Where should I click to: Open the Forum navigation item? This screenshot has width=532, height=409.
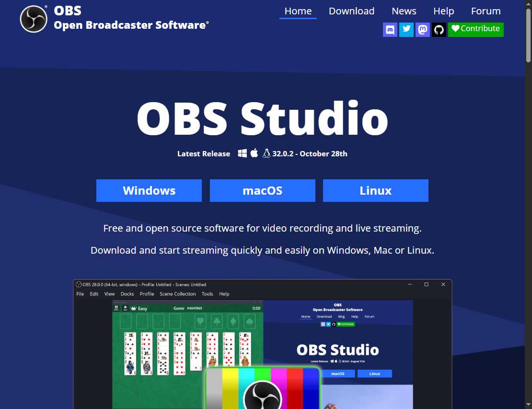pos(486,11)
